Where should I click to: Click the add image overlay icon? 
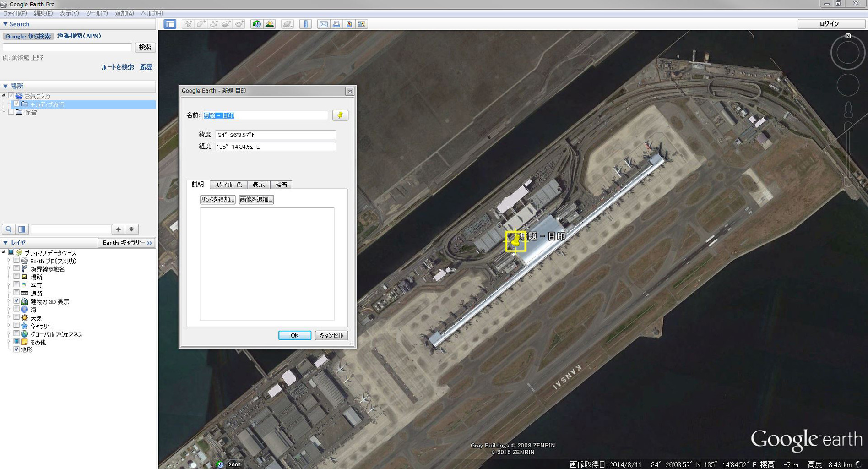pyautogui.click(x=226, y=24)
